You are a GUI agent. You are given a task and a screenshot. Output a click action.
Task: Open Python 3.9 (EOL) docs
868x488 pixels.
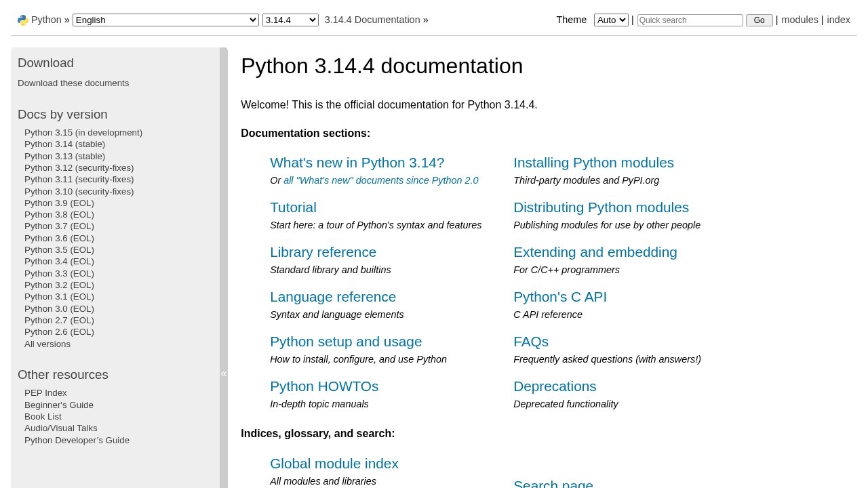[59, 203]
